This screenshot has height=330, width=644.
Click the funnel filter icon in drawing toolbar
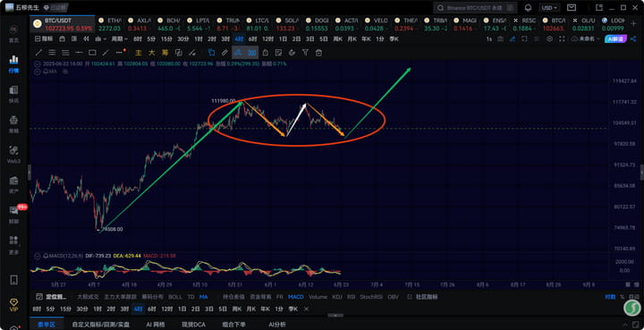pos(305,53)
